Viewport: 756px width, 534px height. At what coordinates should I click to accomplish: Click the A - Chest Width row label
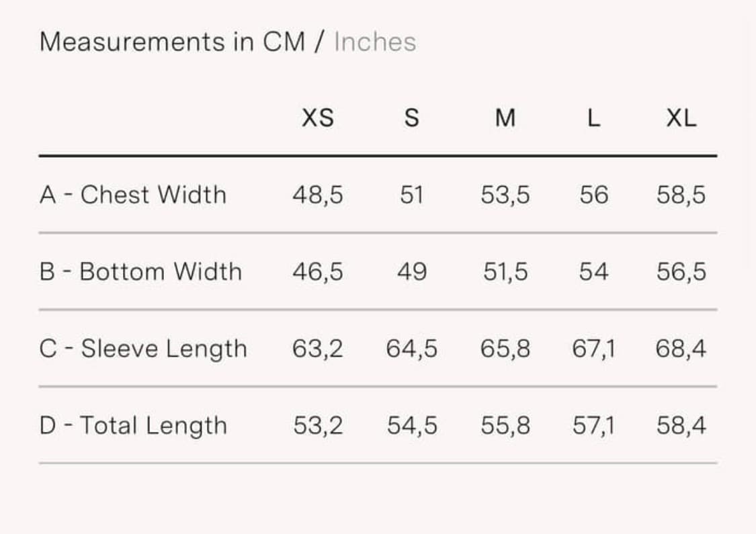[x=133, y=195]
